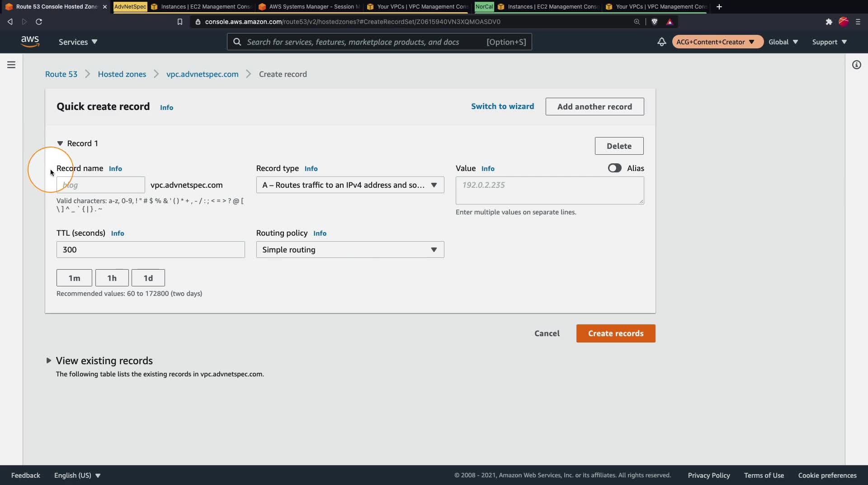Click the Record name input field

coord(100,185)
